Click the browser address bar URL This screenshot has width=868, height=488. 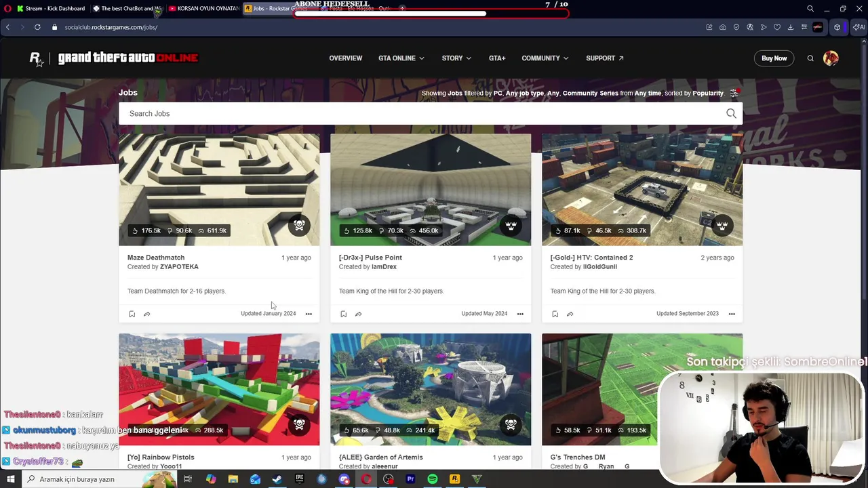pos(111,27)
